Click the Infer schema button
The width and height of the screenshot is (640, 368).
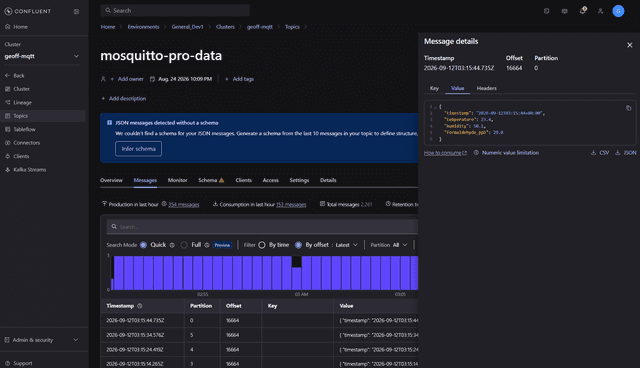(x=138, y=149)
